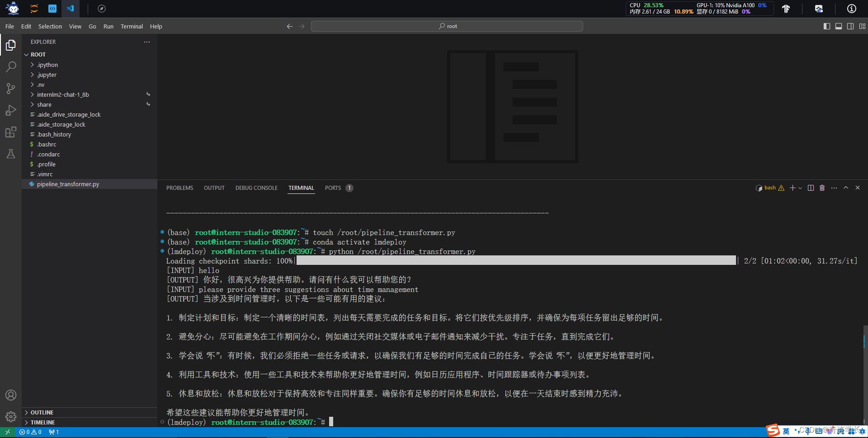Maximize the terminal panel with chevron

(845, 188)
